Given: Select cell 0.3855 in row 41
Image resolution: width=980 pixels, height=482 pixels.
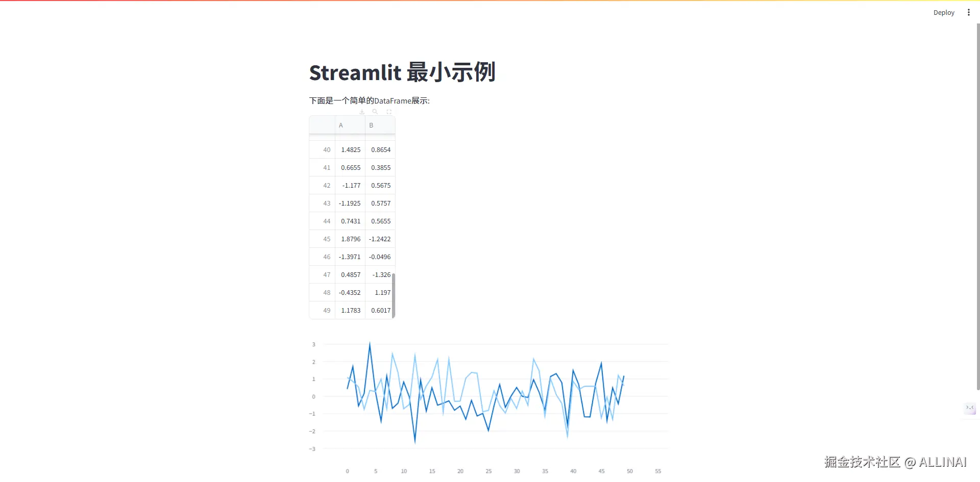Looking at the screenshot, I should 380,168.
